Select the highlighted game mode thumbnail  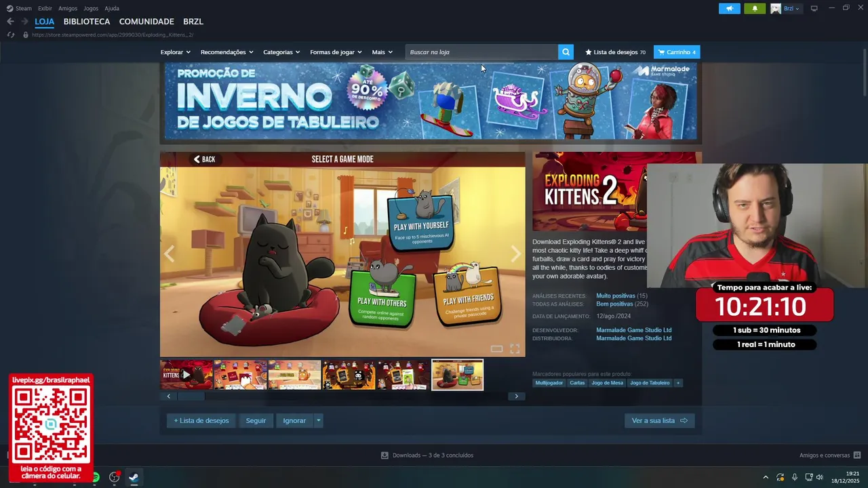pos(458,375)
